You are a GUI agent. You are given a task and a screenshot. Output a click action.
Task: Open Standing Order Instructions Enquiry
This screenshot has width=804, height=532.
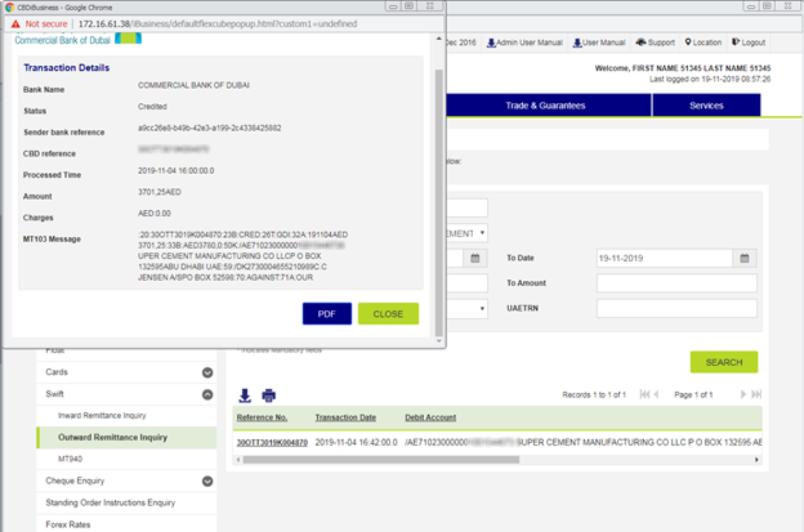point(110,502)
